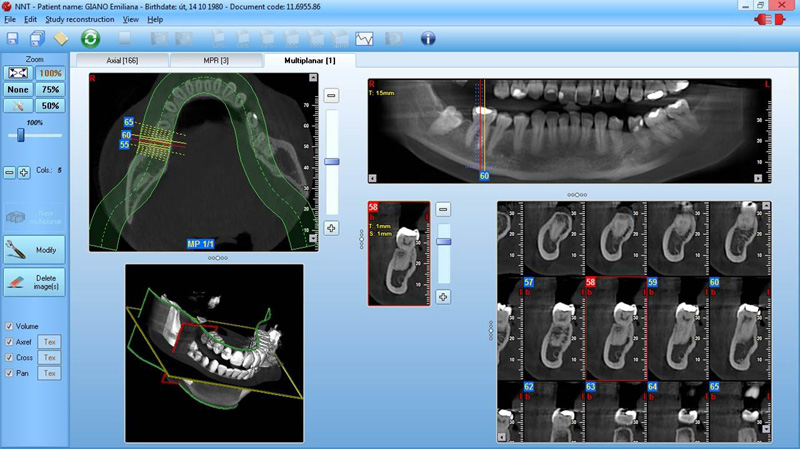Open the File menu

10,19
